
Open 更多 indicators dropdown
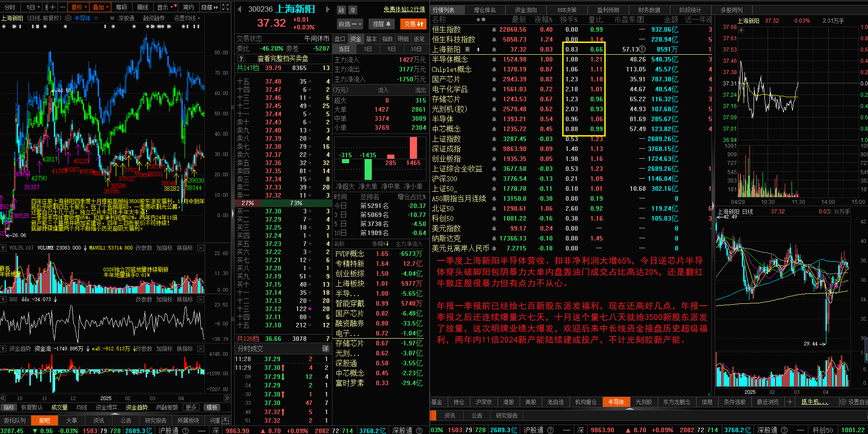tap(191, 407)
